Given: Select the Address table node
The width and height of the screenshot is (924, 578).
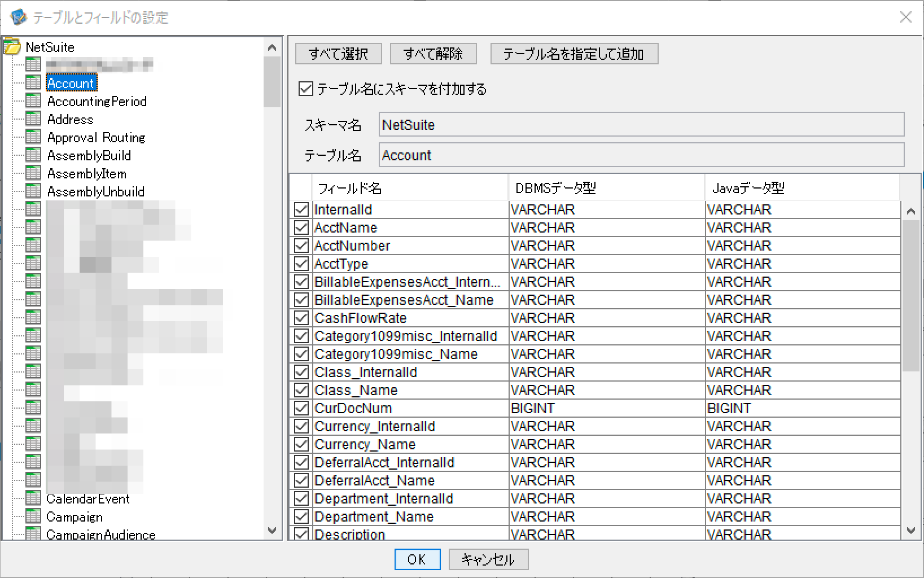Looking at the screenshot, I should click(71, 120).
